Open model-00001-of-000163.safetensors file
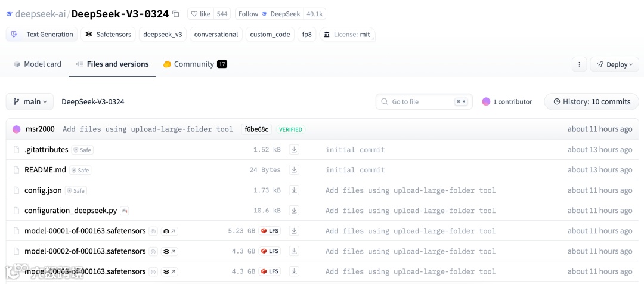 pyautogui.click(x=85, y=231)
